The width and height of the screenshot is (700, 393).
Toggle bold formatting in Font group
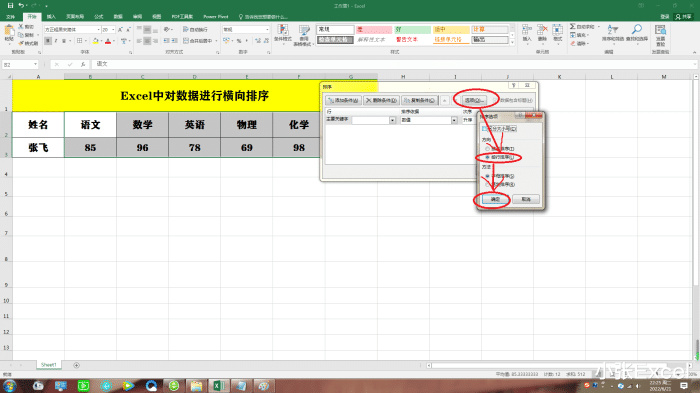[48, 41]
